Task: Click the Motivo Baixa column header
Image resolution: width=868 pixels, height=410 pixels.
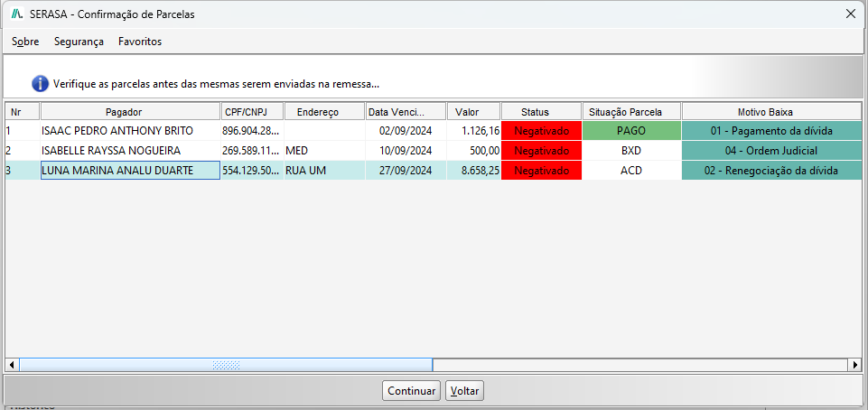Action: (x=771, y=112)
